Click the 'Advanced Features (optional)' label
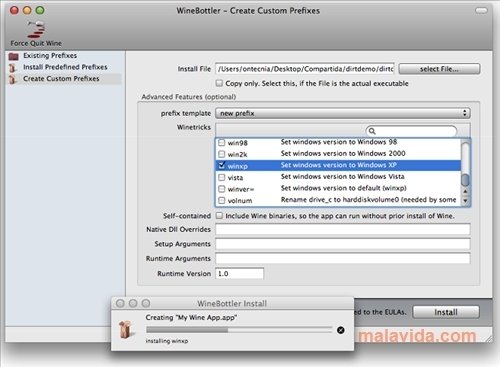Image resolution: width=500 pixels, height=367 pixels. 189,97
